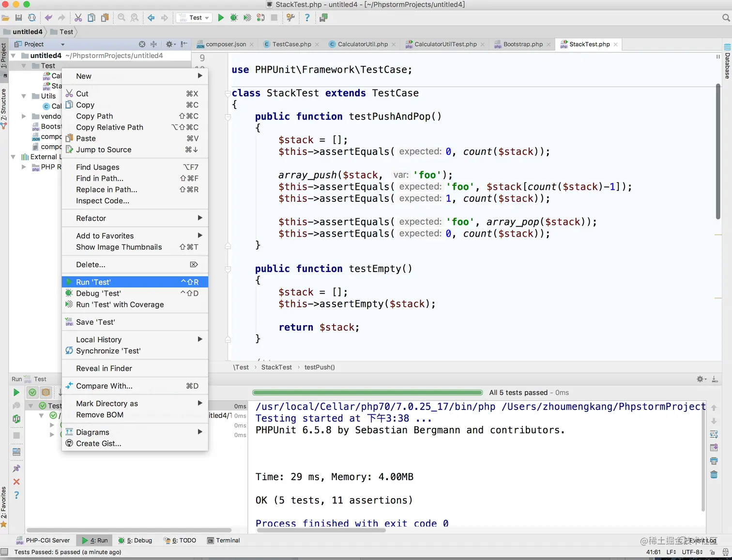Click the Search Everywhere magnifier icon
The image size is (732, 560).
click(x=726, y=18)
